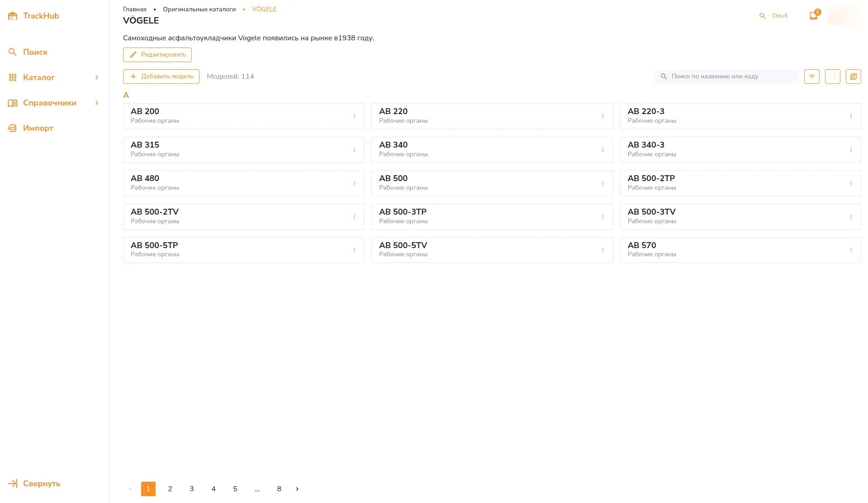Click the letter 'A' group heading
The height and width of the screenshot is (503, 868).
126,95
